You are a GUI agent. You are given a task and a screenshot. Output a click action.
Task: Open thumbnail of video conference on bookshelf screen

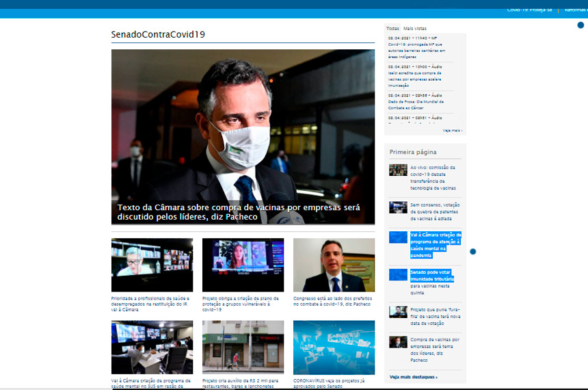click(152, 265)
